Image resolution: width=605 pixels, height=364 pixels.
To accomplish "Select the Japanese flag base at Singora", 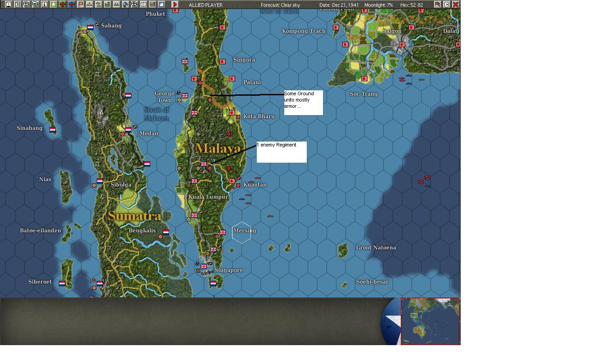I will tap(223, 62).
